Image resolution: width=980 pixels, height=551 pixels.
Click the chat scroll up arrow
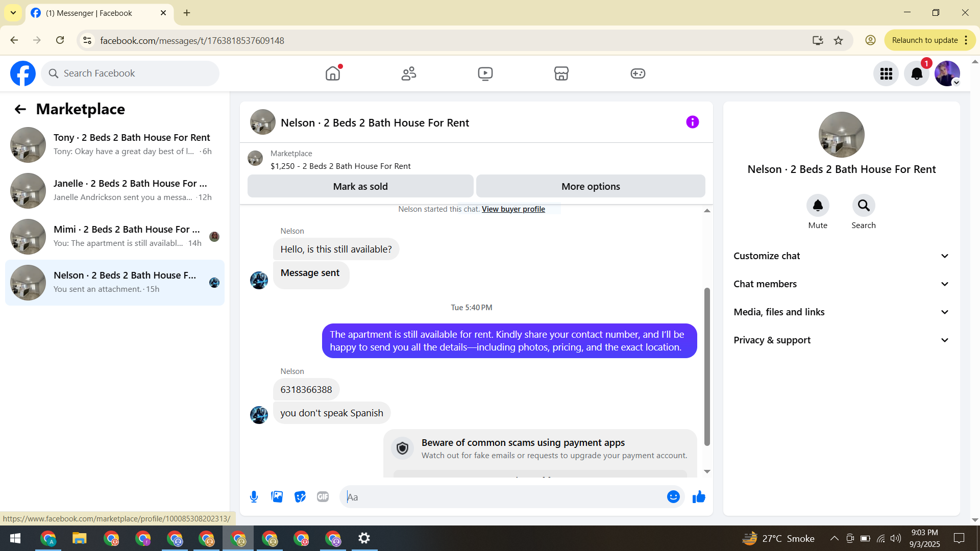click(x=707, y=210)
